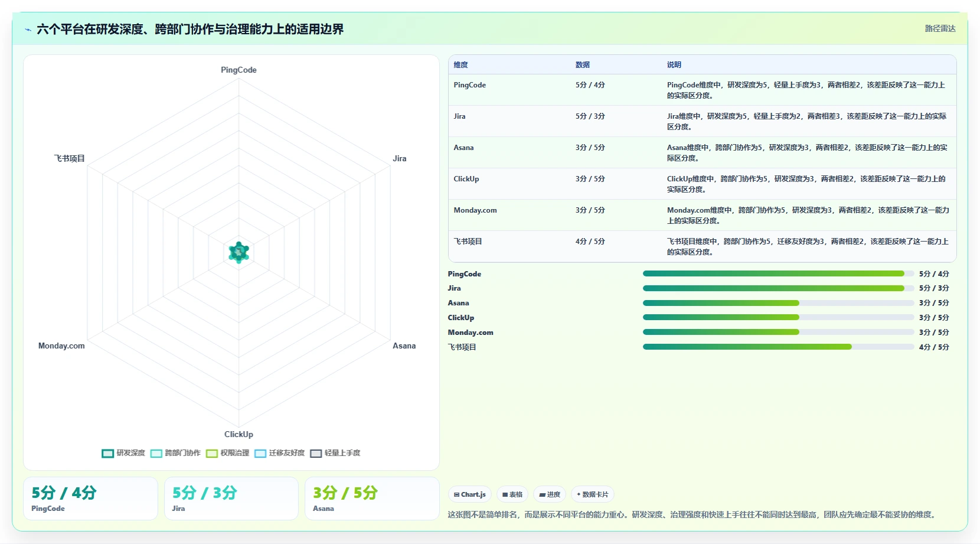Click the 飞书项目 radar axis label
The image size is (980, 544).
[70, 158]
